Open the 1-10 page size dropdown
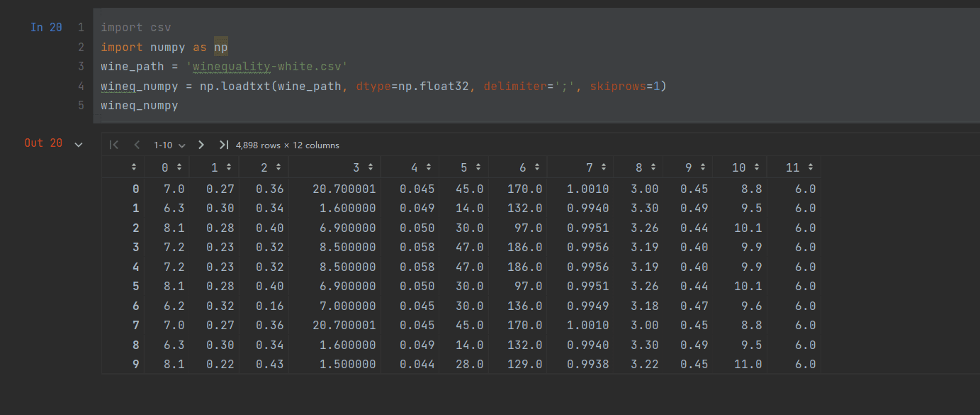This screenshot has height=415, width=980. click(169, 145)
